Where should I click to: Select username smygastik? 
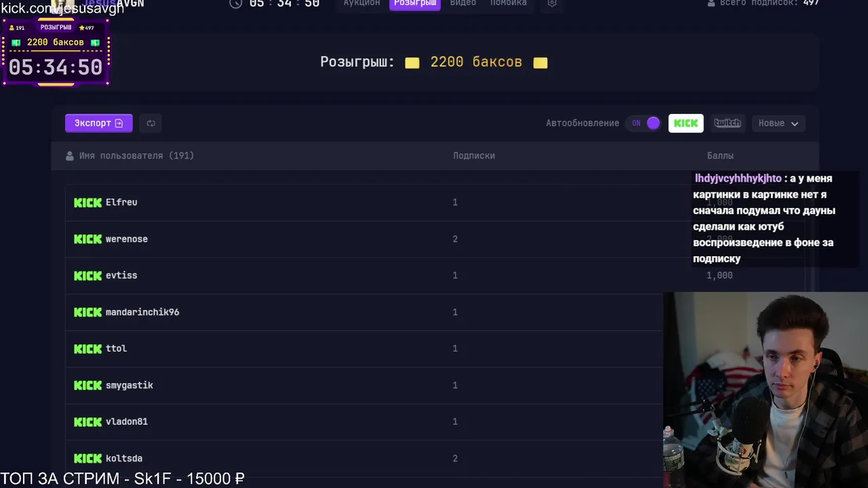pyautogui.click(x=130, y=385)
